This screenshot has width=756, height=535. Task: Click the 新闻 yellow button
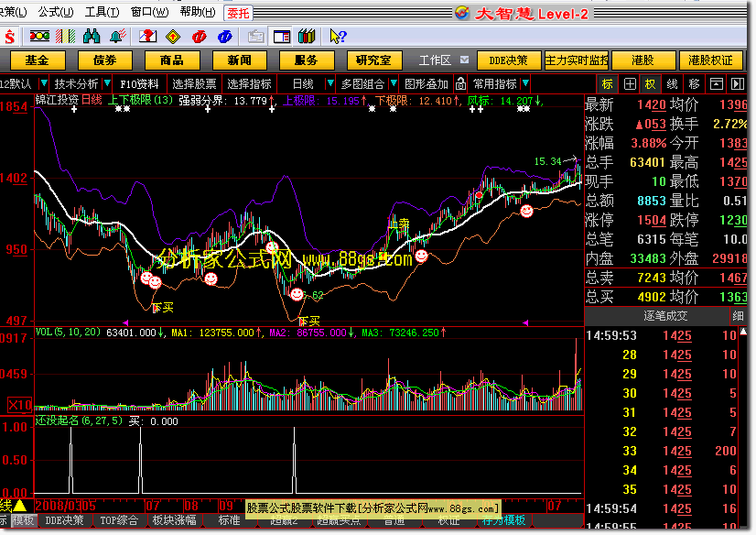pos(239,60)
